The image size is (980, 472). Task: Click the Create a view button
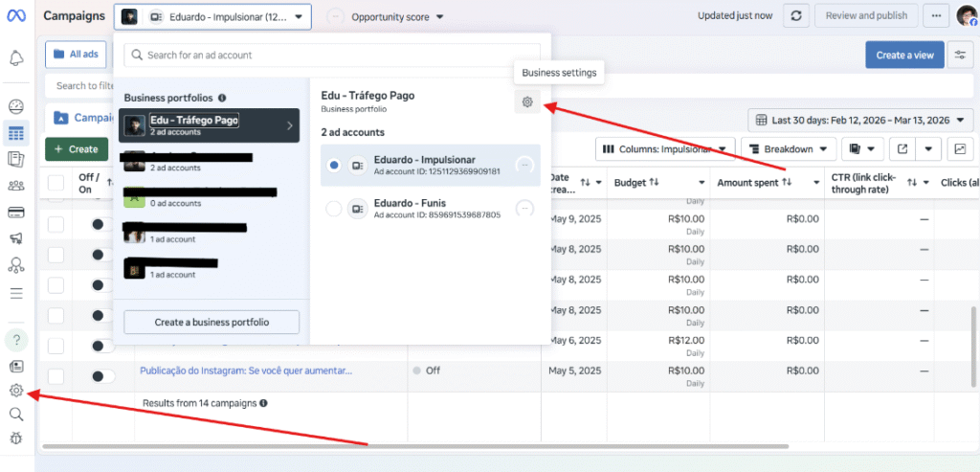coord(904,55)
